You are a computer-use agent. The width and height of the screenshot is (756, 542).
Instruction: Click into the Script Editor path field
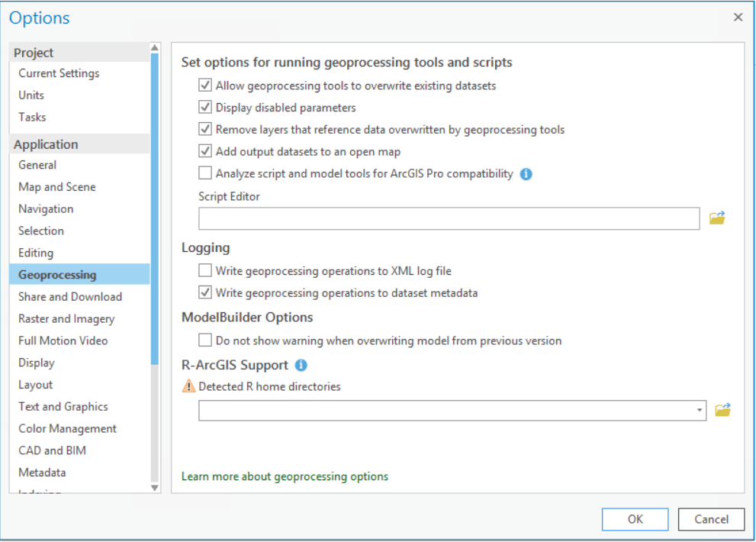point(449,218)
